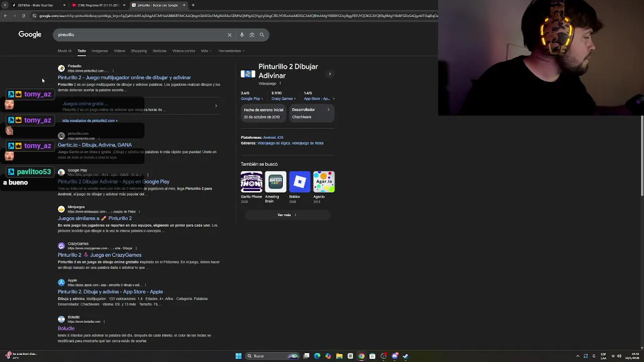Open Task View in the taskbar
644x362 pixels.
(x=306, y=356)
